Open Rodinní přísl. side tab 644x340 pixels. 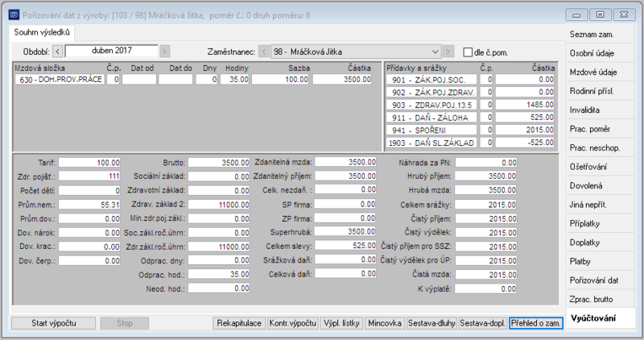600,91
